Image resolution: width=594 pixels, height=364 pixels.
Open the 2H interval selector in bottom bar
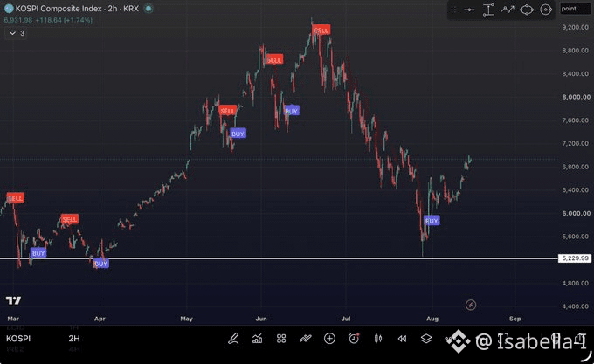coord(74,339)
